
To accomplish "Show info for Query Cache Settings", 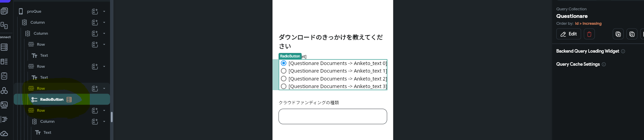I will coord(604,64).
